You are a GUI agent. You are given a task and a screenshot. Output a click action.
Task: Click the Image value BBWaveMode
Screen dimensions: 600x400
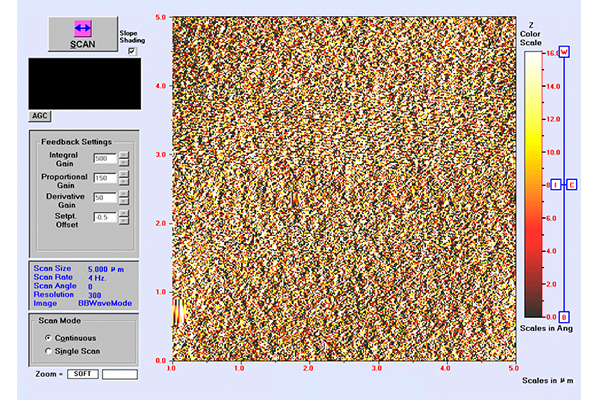[x=105, y=303]
